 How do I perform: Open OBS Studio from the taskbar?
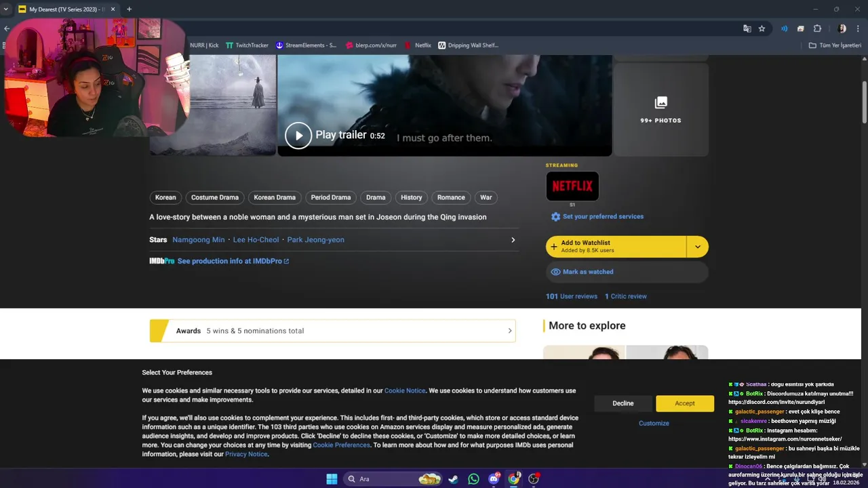534,479
